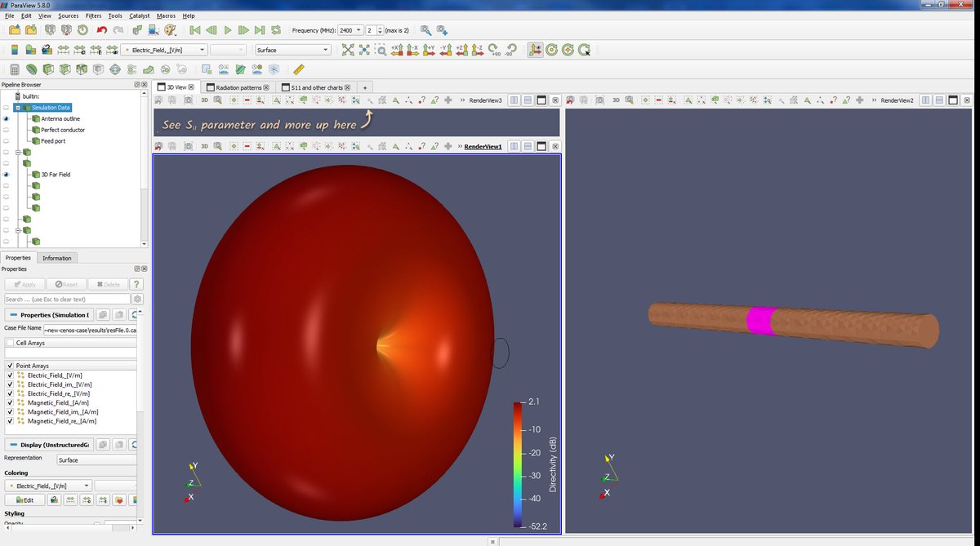Jump to last frame in animation controls
The height and width of the screenshot is (546, 980).
[x=260, y=30]
